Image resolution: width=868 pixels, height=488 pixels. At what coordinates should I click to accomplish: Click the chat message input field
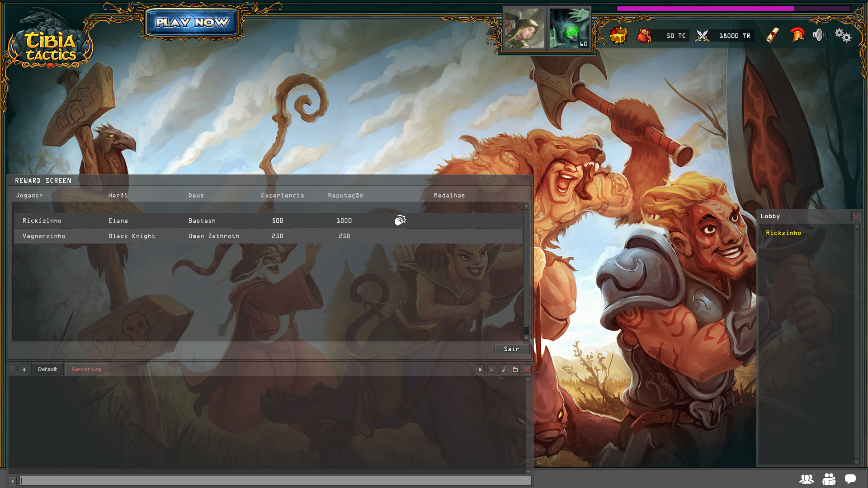276,481
